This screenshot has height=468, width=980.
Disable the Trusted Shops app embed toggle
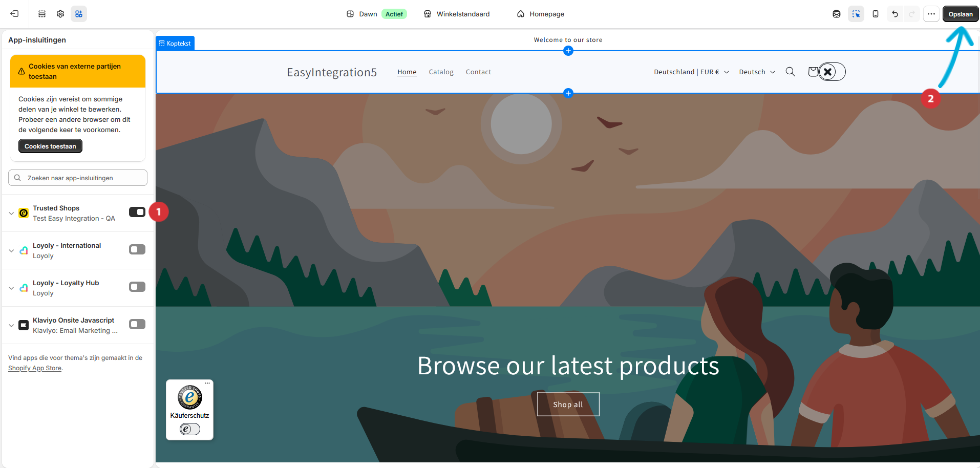pos(137,212)
